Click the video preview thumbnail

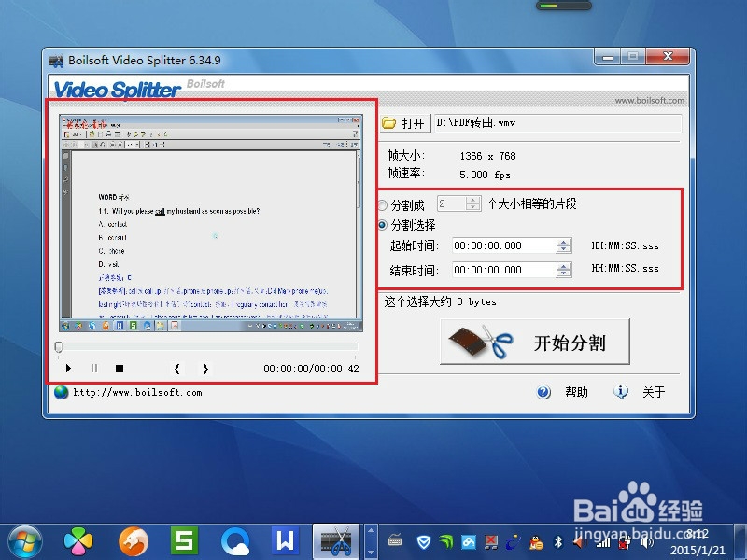211,223
